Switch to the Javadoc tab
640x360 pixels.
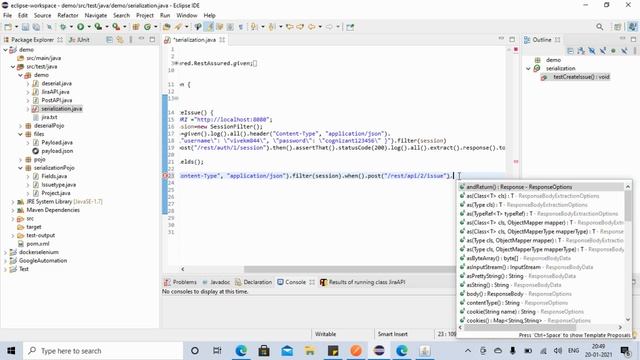pyautogui.click(x=216, y=282)
